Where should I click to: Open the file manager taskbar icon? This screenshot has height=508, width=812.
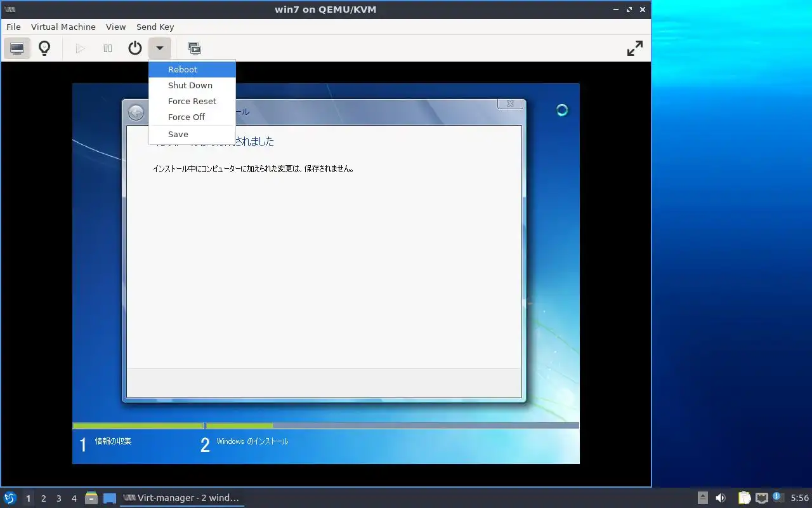point(91,498)
